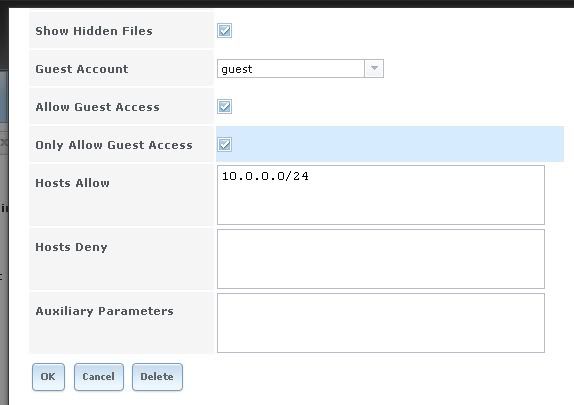Click the Hosts Allow label

click(x=72, y=183)
